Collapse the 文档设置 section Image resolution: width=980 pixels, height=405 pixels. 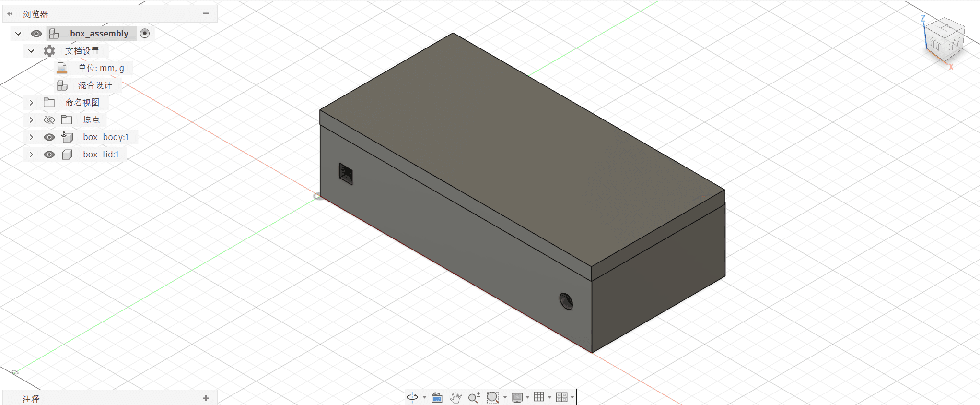(31, 51)
